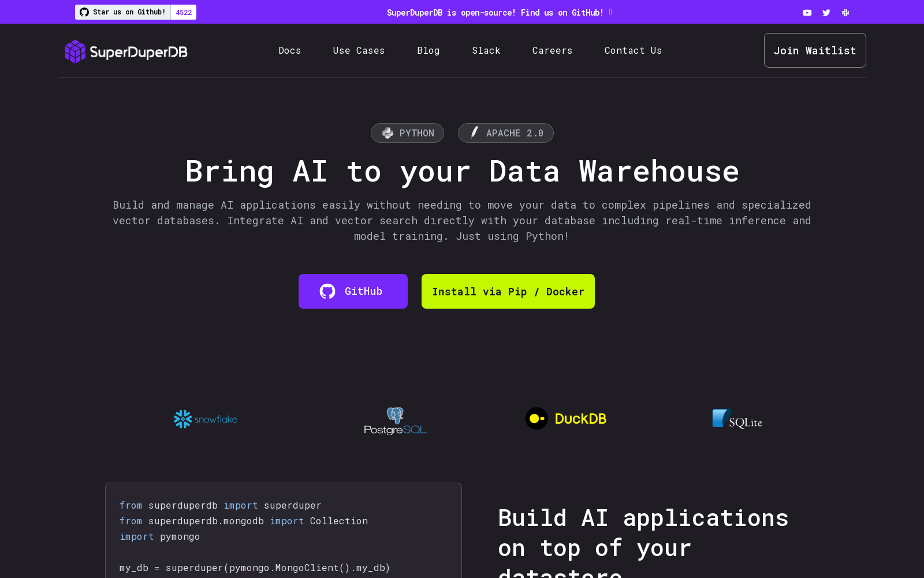The image size is (924, 578).
Task: Click the YouTube icon in top banner
Action: point(807,13)
